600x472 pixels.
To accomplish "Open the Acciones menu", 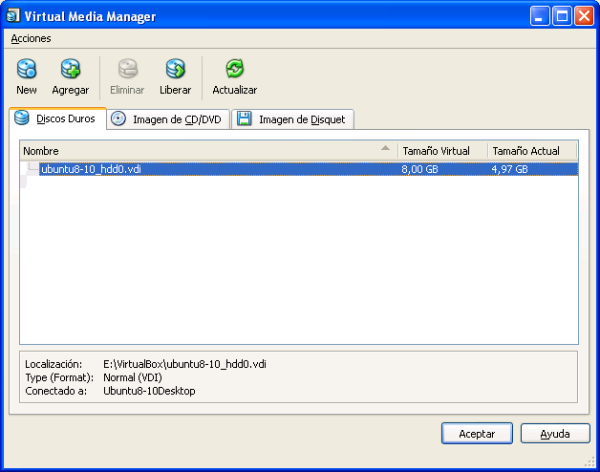I will (31, 38).
